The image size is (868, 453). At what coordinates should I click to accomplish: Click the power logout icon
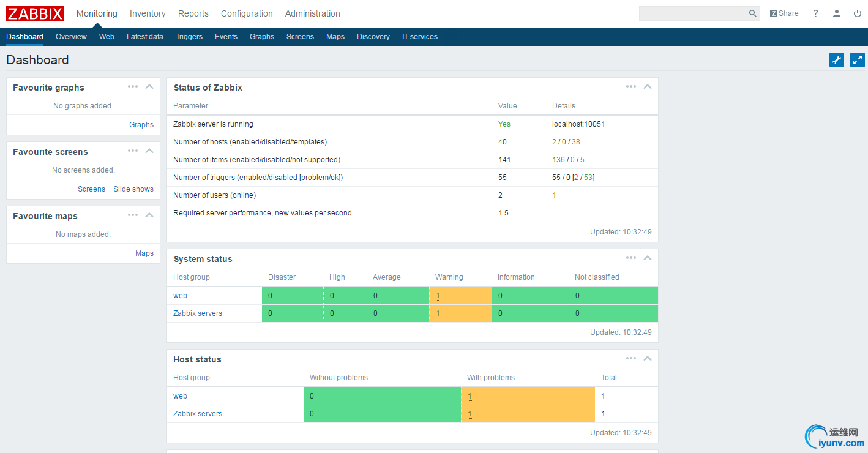[857, 13]
